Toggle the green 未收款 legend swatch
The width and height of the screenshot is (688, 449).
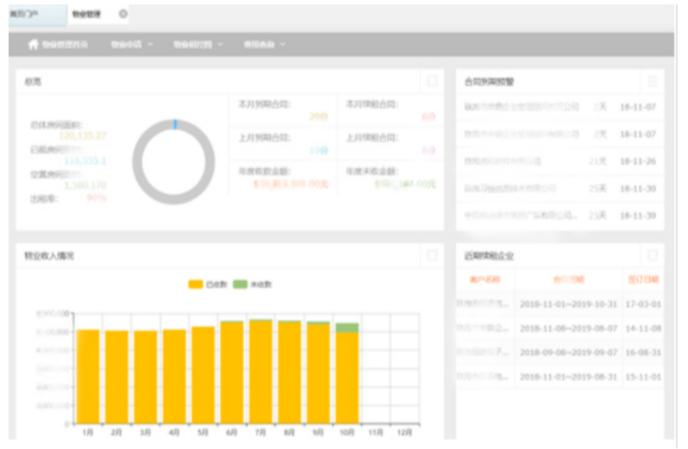tap(240, 284)
